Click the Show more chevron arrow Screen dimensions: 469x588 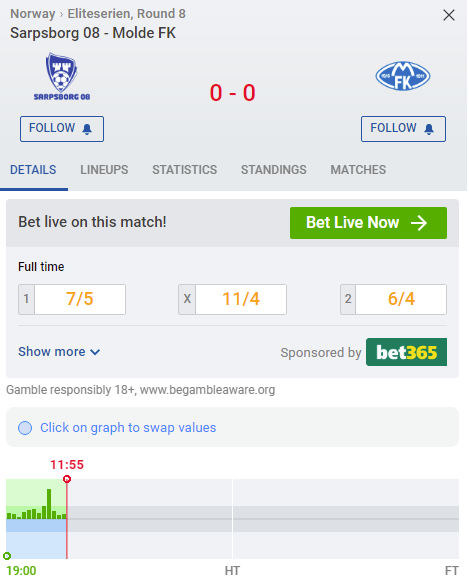click(95, 352)
